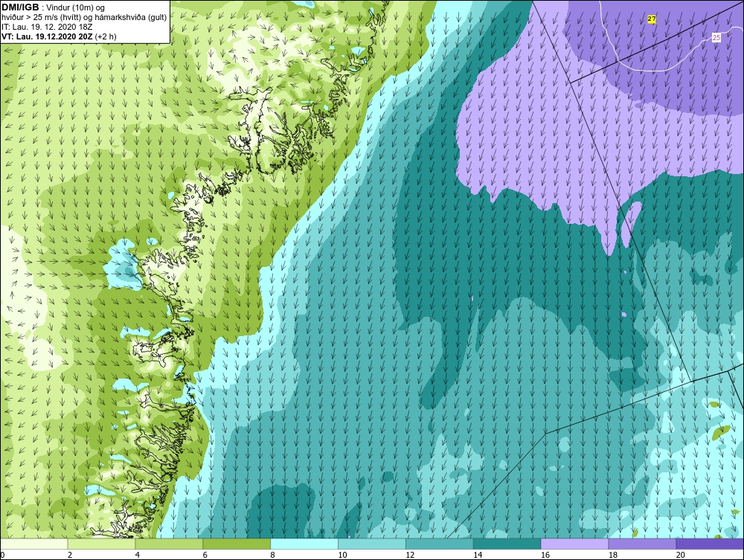This screenshot has width=744, height=560.
Task: Click the hámarkshviða (gult) legend description line
Action: (85, 18)
